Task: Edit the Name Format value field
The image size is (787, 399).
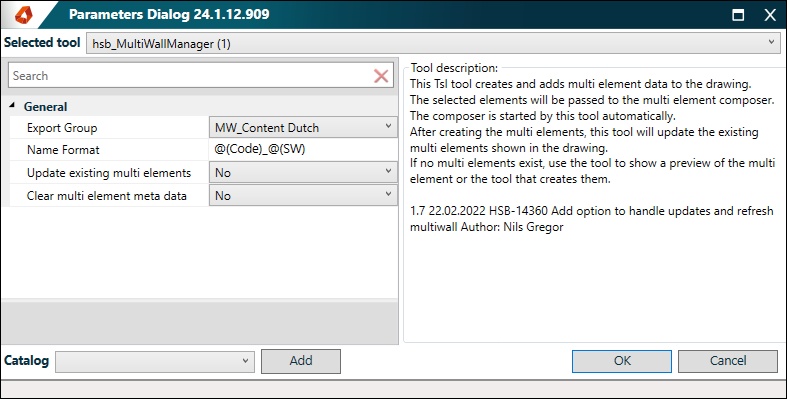Action: (303, 150)
